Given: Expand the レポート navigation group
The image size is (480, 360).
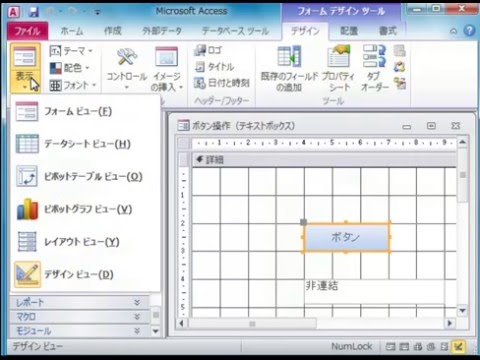Looking at the screenshot, I should coord(80,302).
